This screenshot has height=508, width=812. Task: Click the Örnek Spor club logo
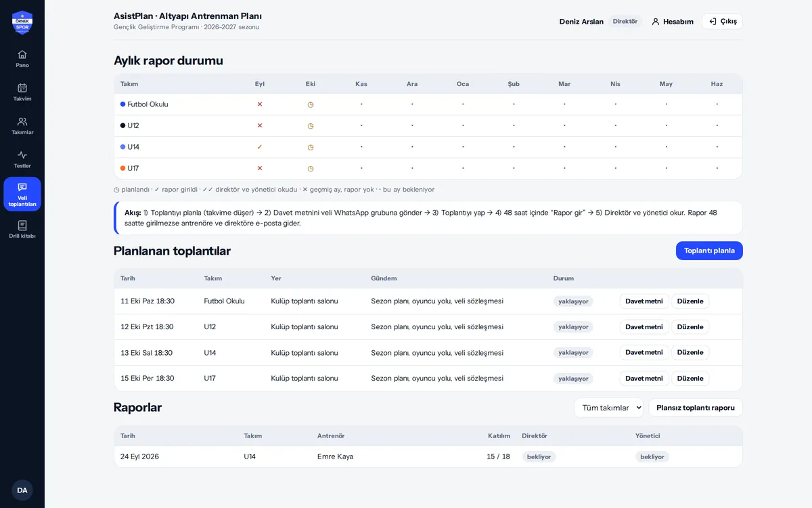pos(22,22)
